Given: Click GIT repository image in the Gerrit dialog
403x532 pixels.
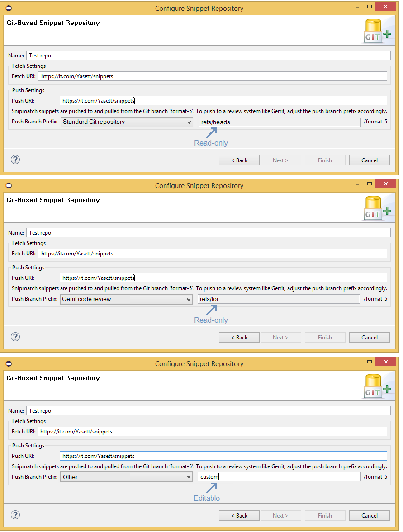Looking at the screenshot, I should [377, 208].
